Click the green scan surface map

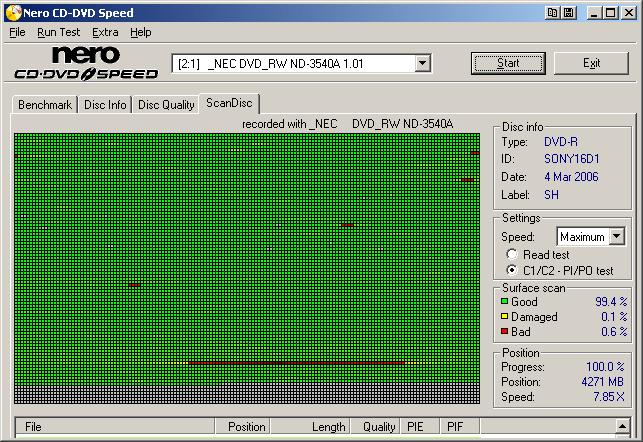247,269
